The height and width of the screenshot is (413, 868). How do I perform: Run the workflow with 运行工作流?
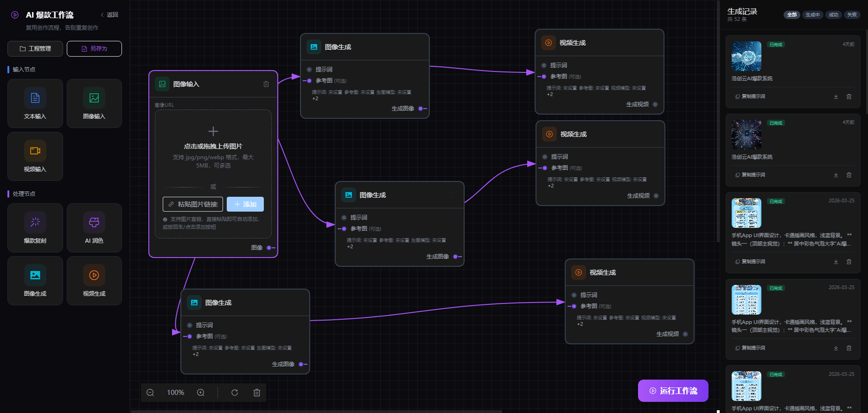click(x=673, y=391)
